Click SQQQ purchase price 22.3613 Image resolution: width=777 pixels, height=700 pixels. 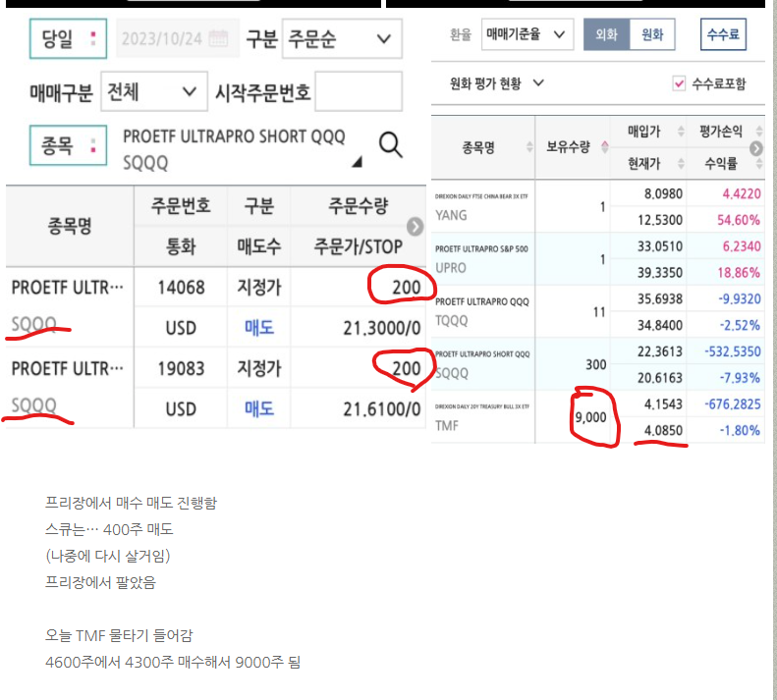pos(659,351)
